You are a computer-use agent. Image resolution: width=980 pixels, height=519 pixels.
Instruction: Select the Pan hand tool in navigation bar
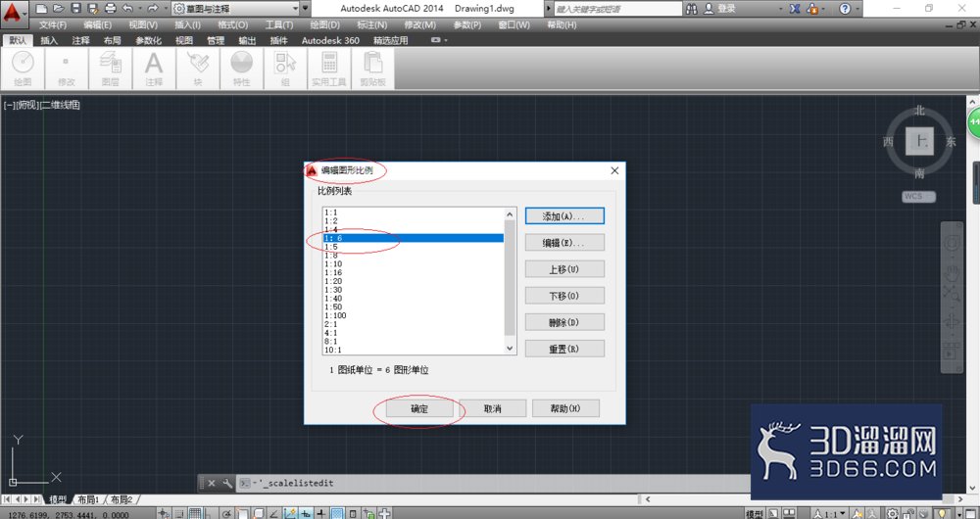coord(952,272)
